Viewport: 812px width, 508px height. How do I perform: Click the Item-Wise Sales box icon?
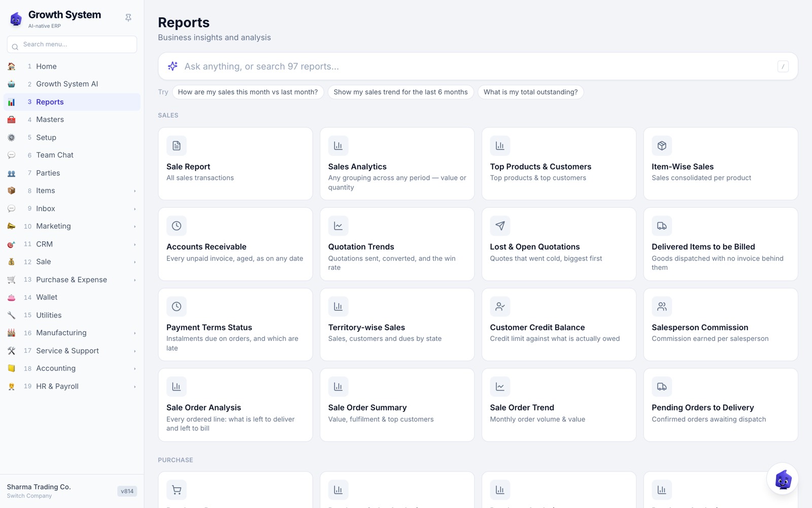pos(662,146)
